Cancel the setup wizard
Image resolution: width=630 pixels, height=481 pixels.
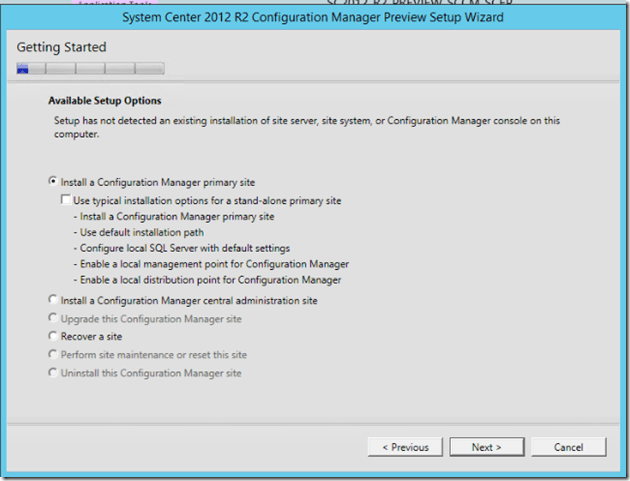point(568,447)
